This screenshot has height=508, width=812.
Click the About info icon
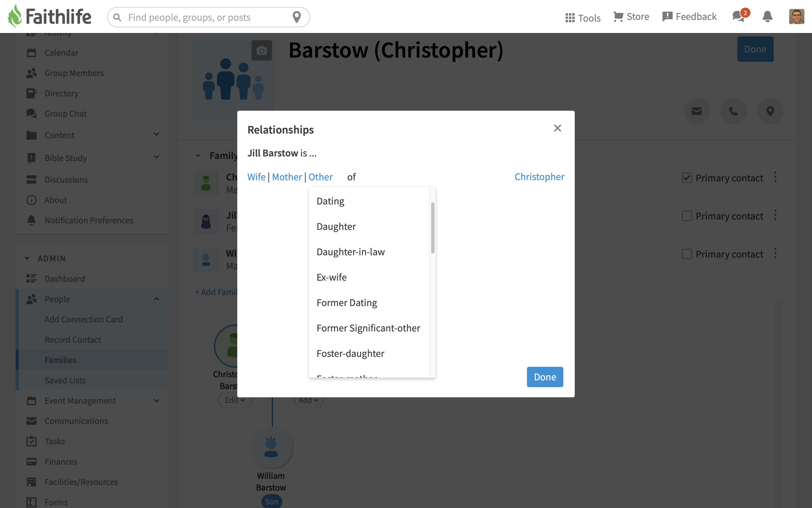(31, 200)
